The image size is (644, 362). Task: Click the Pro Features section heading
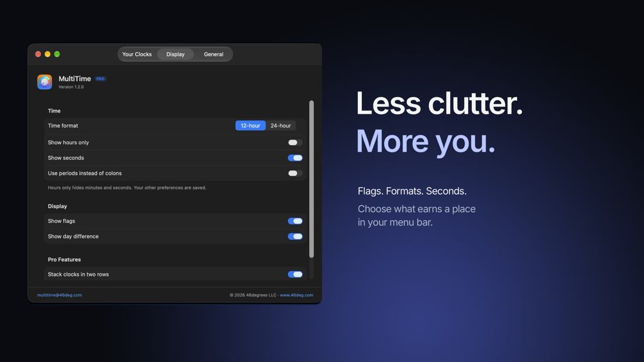(64, 259)
